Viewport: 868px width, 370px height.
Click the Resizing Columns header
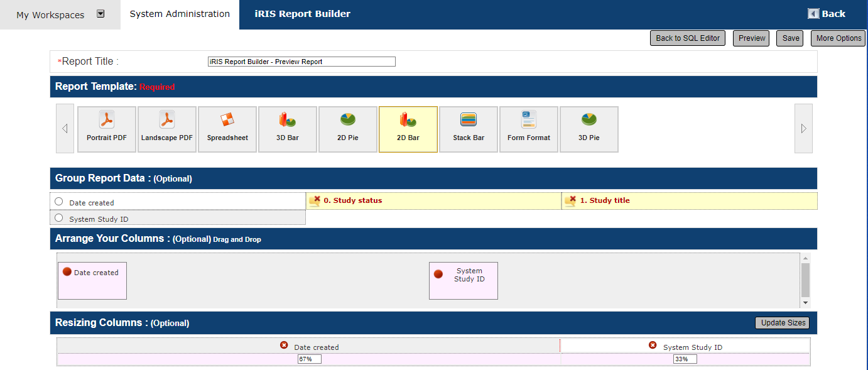[x=433, y=323]
